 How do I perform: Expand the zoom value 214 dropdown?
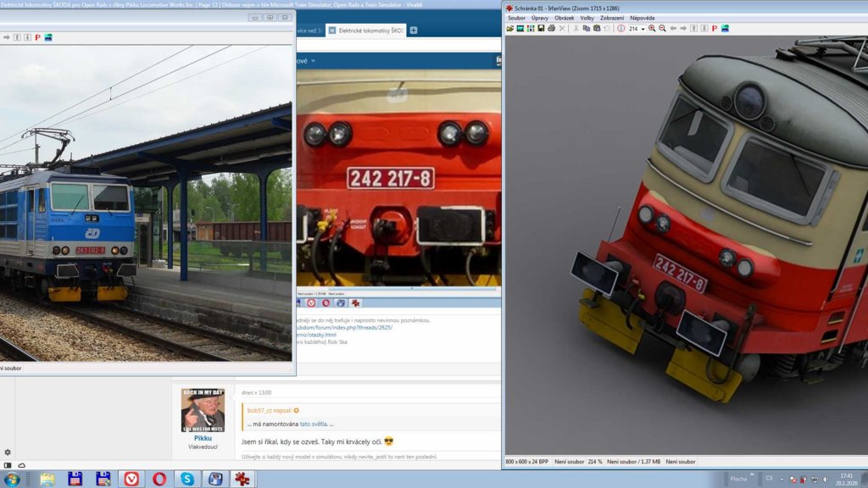(643, 28)
